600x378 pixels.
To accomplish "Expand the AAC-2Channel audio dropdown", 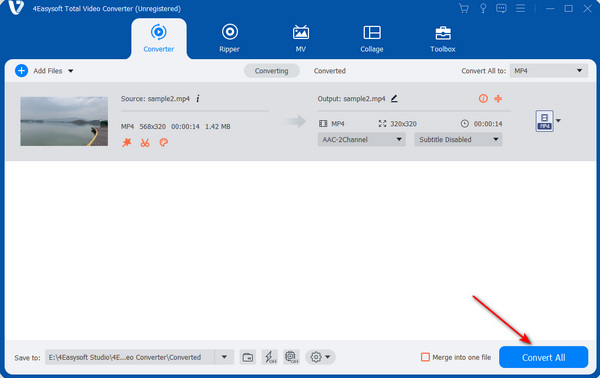I will 361,140.
